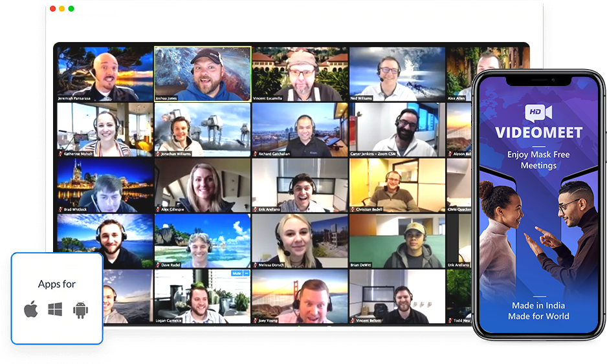Click the muted mic icon beside Vincent Bellotti
Image resolution: width=607 pixels, height=364 pixels.
click(353, 321)
